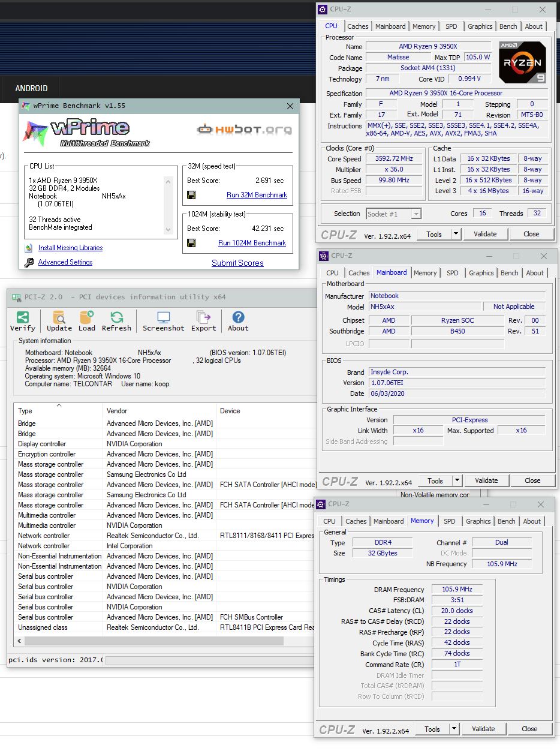
Task: Select Network controller Realtek row
Action: pos(164,536)
